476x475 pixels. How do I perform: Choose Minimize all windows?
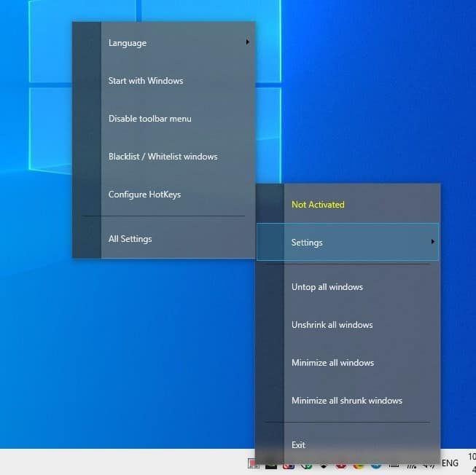348,363
